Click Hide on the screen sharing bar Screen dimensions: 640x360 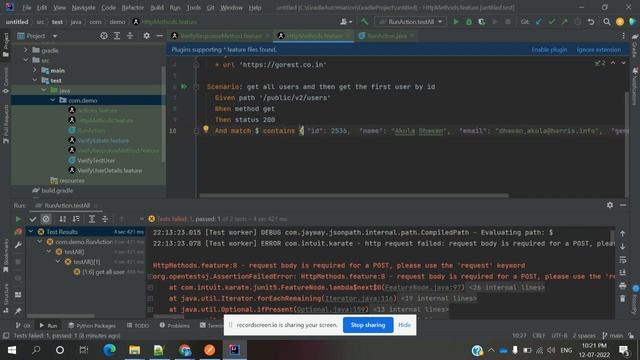click(x=404, y=325)
